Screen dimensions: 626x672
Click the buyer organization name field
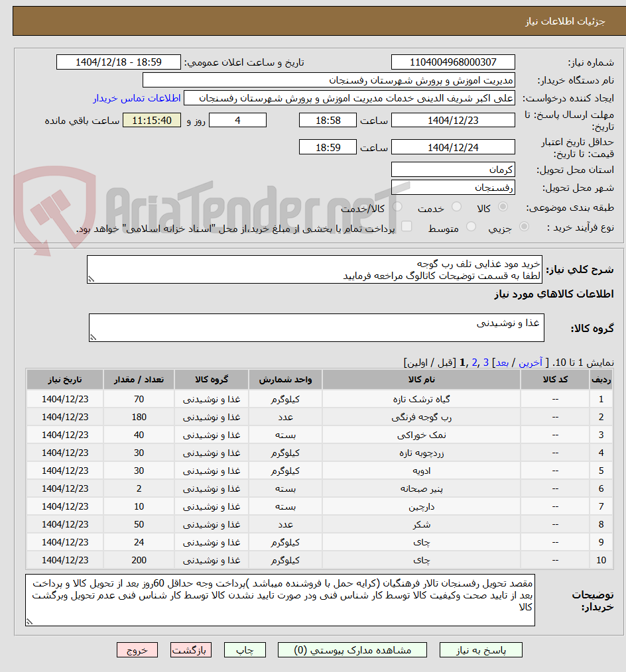328,80
